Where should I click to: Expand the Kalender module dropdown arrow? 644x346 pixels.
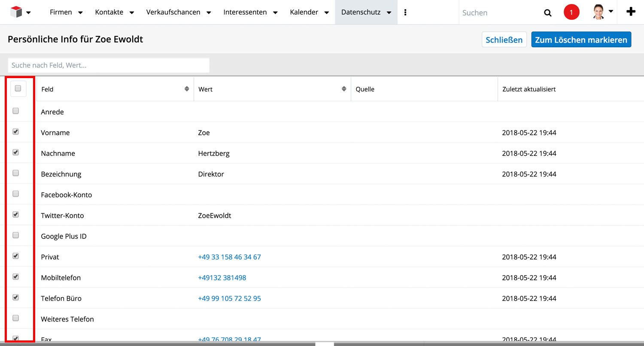(x=327, y=13)
